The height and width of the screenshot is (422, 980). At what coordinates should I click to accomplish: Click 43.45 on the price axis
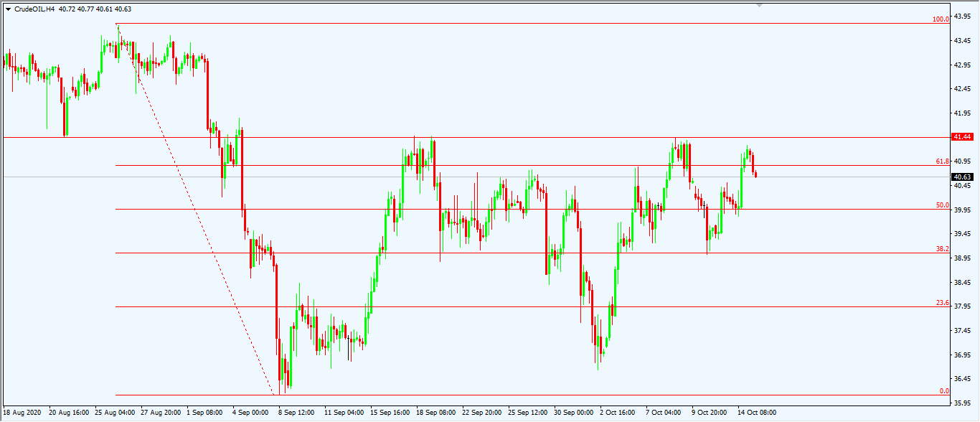point(963,41)
